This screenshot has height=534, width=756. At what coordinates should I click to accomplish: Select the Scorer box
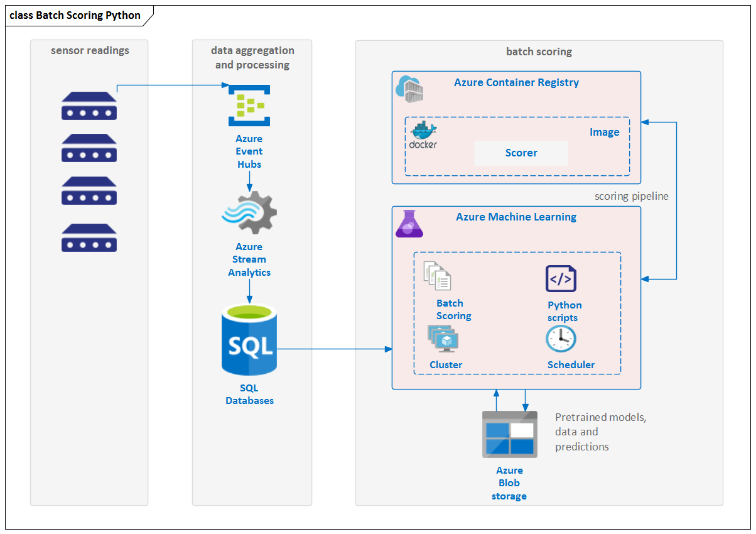pyautogui.click(x=521, y=153)
